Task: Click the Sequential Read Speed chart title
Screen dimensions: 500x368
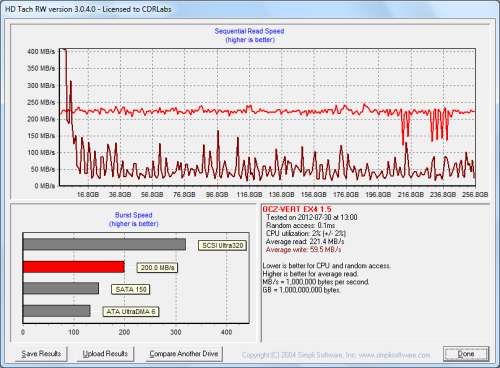Action: coord(249,31)
